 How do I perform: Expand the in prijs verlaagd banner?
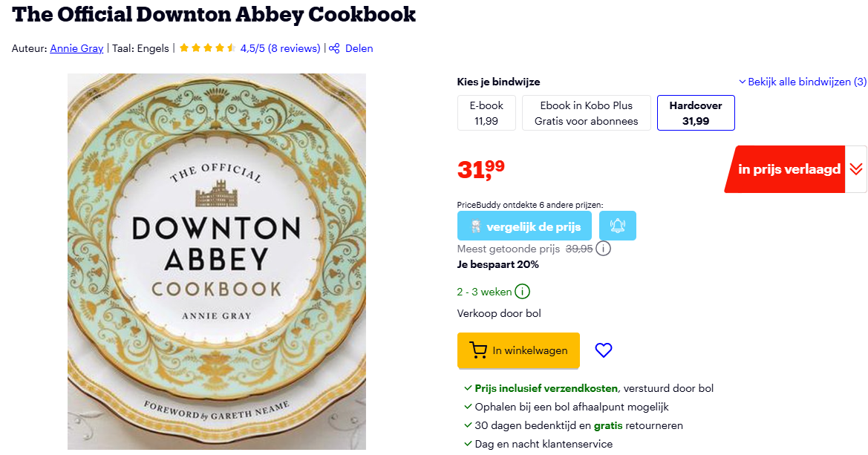coord(856,169)
